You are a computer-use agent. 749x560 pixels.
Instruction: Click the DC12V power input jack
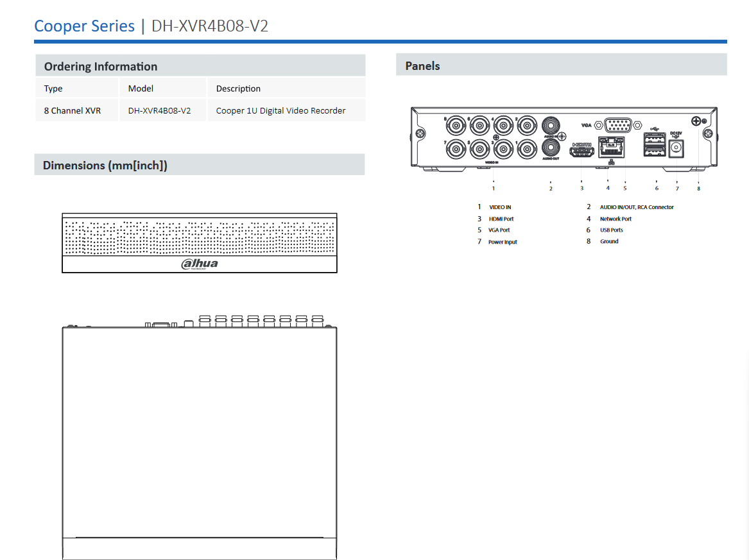coord(676,148)
